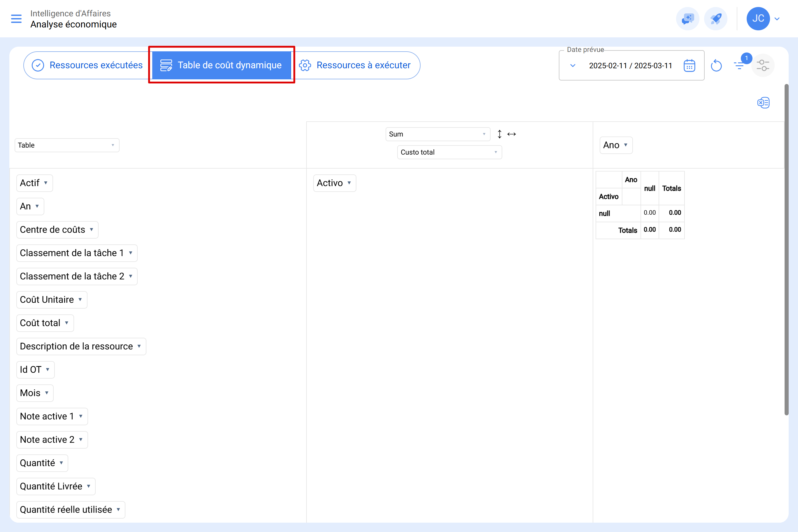
Task: Click the Intelligence d'Affaires breadcrumb text
Action: (x=71, y=13)
